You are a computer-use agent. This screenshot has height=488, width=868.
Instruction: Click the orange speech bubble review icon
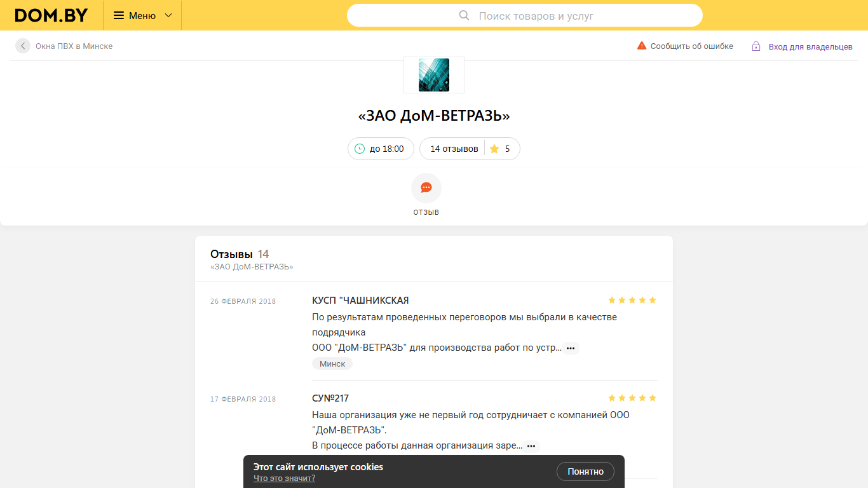426,187
